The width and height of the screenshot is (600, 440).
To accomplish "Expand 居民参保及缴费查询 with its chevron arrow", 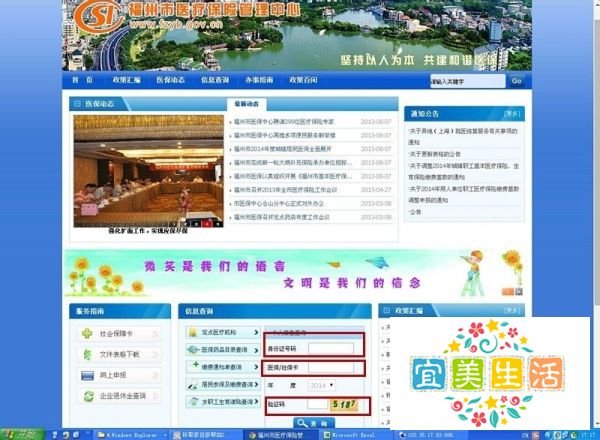I will 256,384.
